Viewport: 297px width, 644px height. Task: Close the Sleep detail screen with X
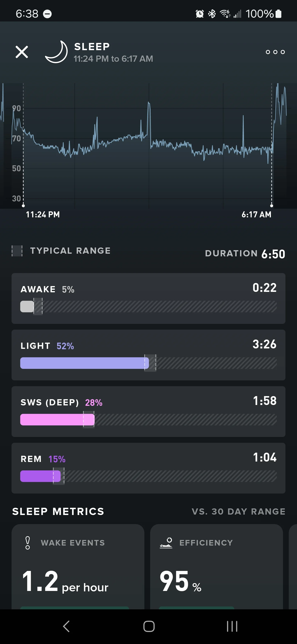pyautogui.click(x=22, y=52)
